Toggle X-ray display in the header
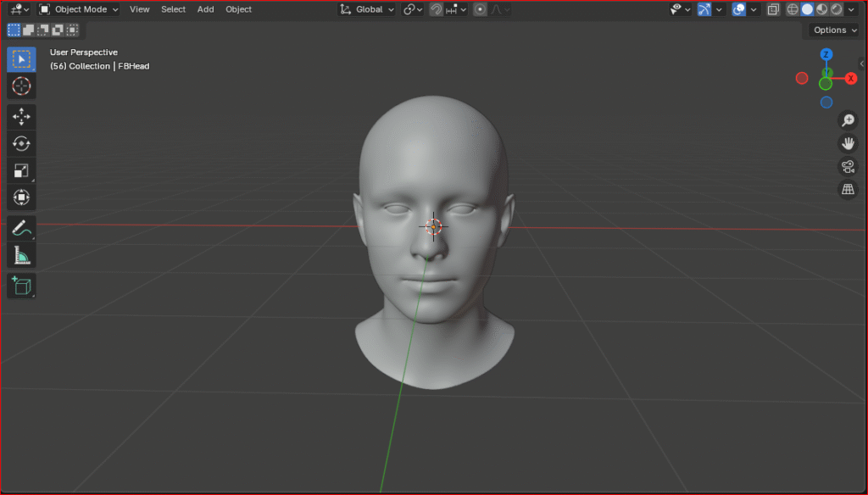This screenshot has height=495, width=868. [773, 9]
